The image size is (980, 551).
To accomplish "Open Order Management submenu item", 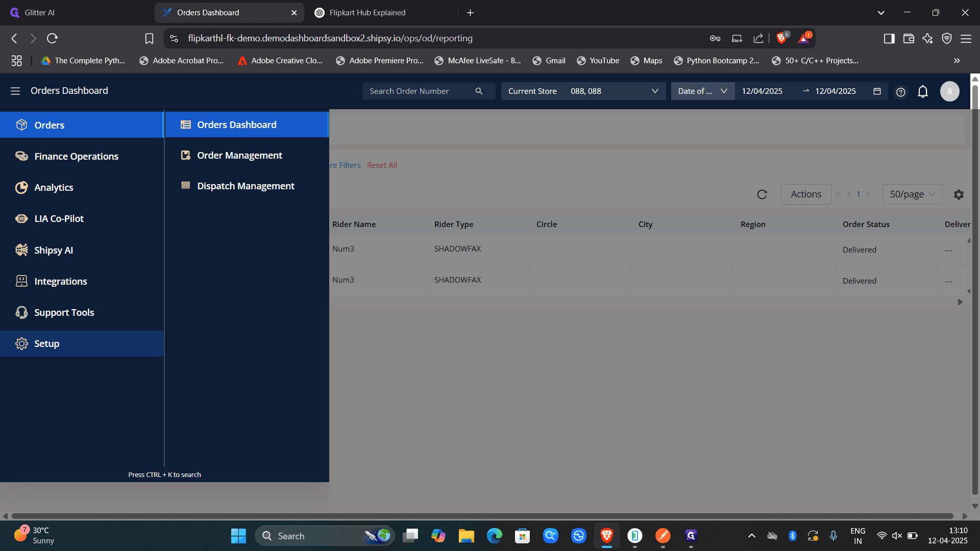I will tap(247, 155).
